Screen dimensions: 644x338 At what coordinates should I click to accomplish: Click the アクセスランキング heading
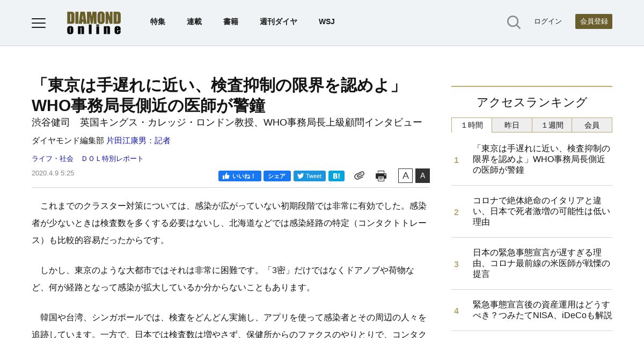[x=532, y=102]
